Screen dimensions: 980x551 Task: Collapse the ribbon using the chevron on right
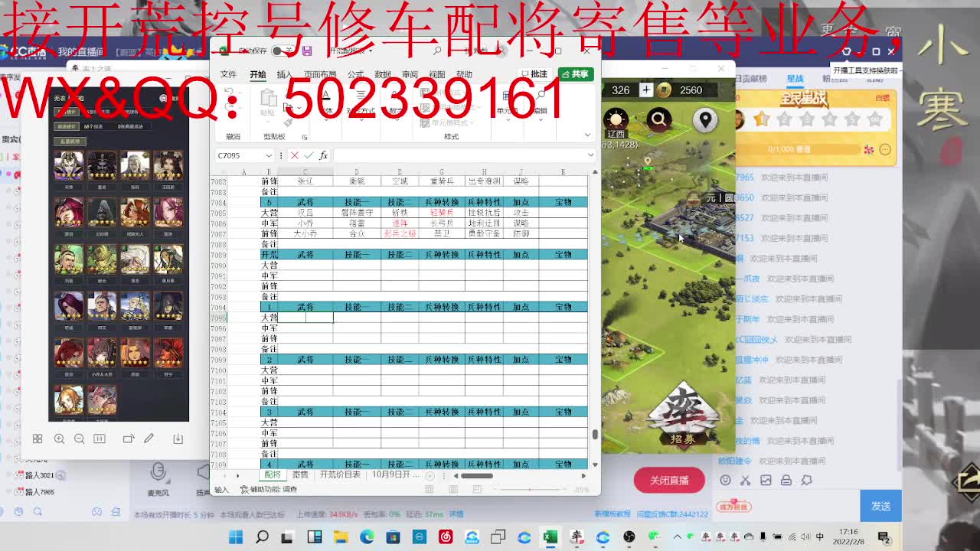tap(586, 135)
